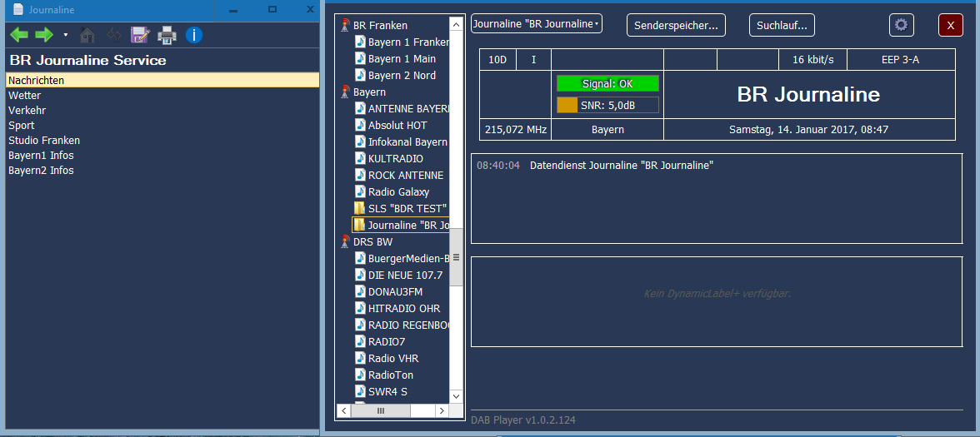
Task: Click the green Signal: OK indicator bar
Action: (x=607, y=83)
